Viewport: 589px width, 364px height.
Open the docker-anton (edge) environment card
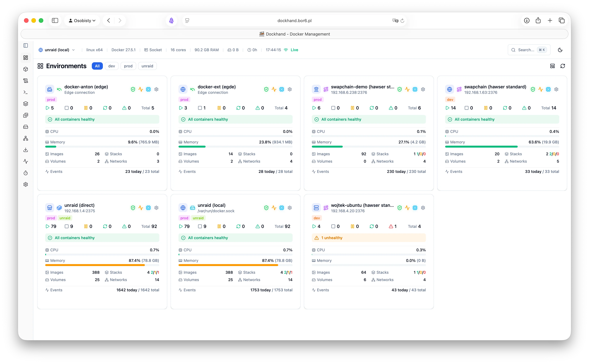(x=86, y=87)
